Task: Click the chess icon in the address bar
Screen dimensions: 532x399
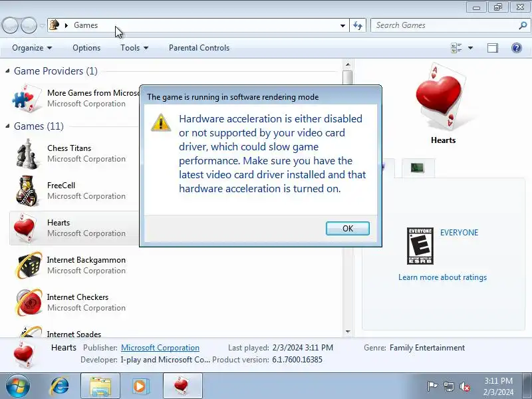Action: point(55,25)
